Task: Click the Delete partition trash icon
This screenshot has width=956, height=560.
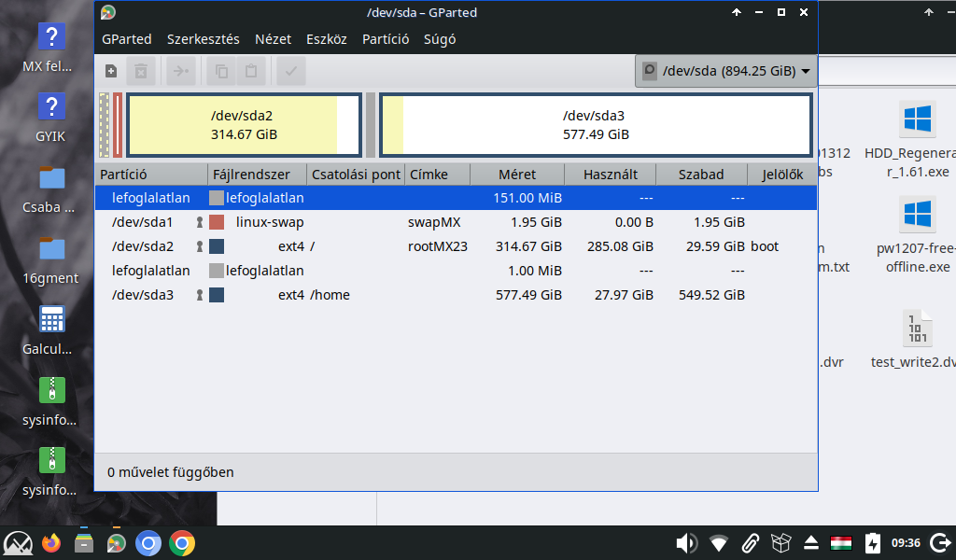Action: [x=140, y=71]
